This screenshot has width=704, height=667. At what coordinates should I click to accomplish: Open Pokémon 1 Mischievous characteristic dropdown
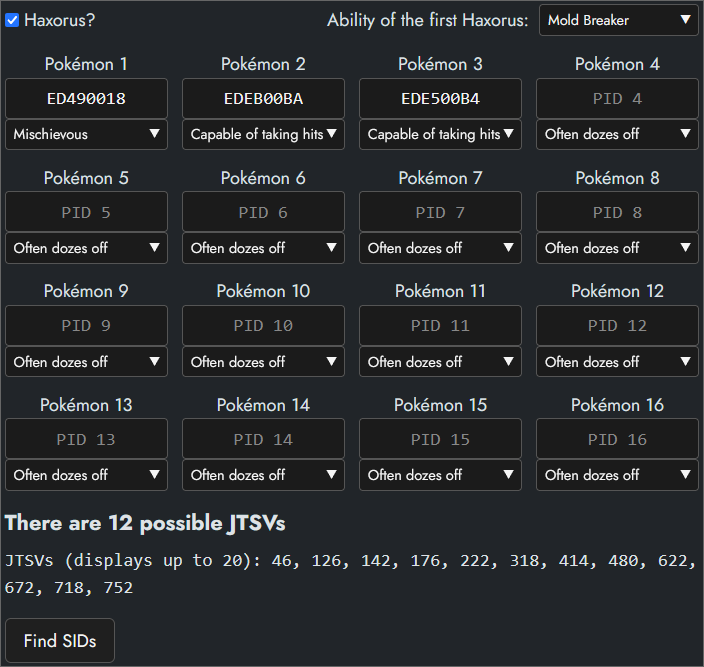(x=86, y=134)
